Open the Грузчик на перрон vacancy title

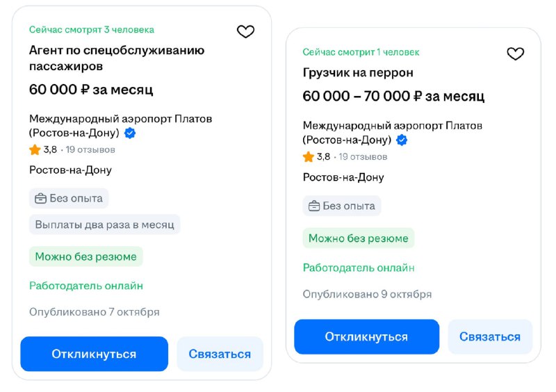pos(358,73)
